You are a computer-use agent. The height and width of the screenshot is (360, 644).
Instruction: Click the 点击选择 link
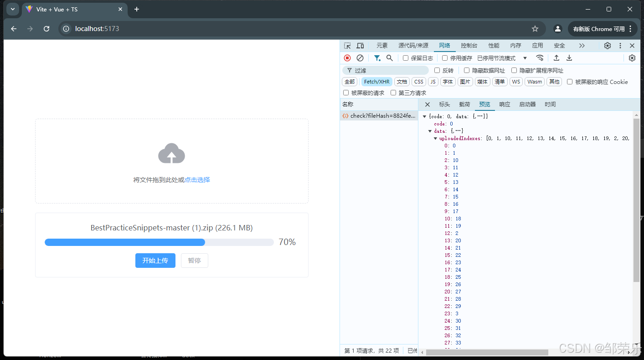coord(197,180)
